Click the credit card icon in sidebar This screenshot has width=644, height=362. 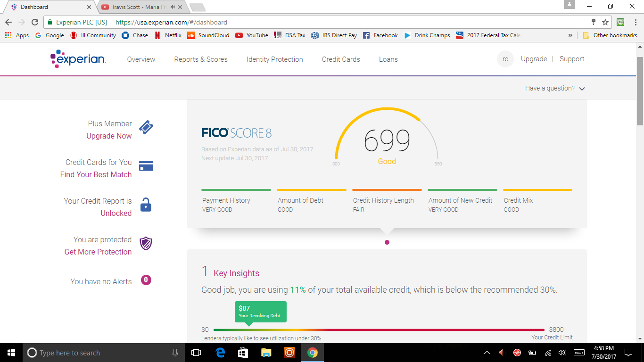point(146,166)
